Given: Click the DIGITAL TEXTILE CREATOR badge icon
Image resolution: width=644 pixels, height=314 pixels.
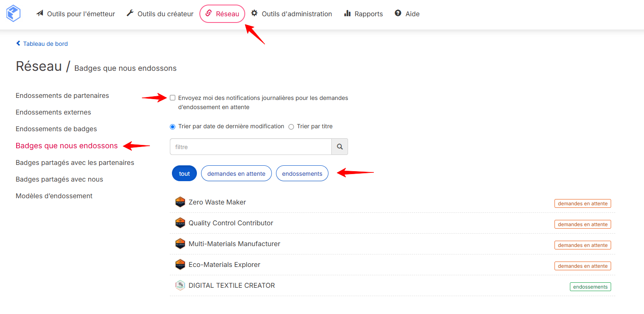Looking at the screenshot, I should [x=180, y=285].
